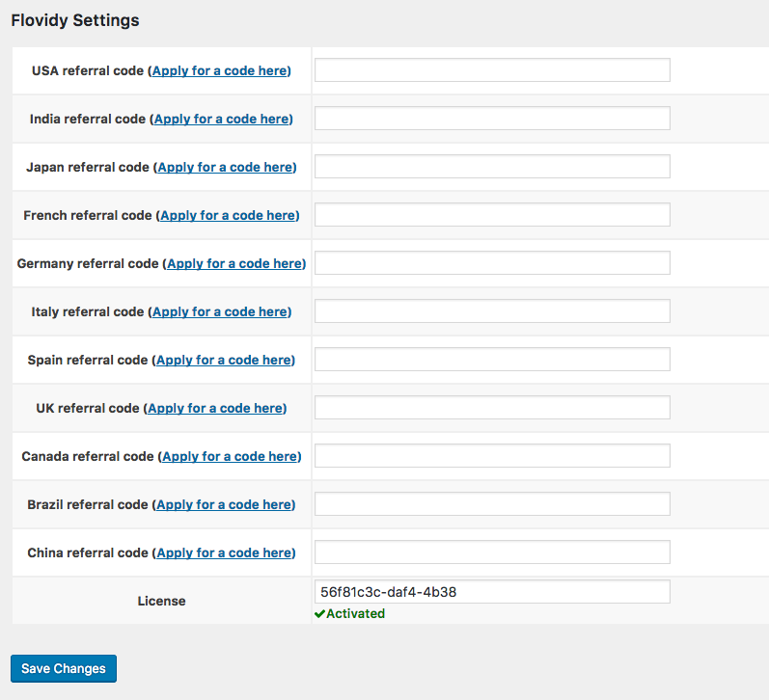This screenshot has width=769, height=700.
Task: Open Canada referral code apply link
Action: click(230, 456)
